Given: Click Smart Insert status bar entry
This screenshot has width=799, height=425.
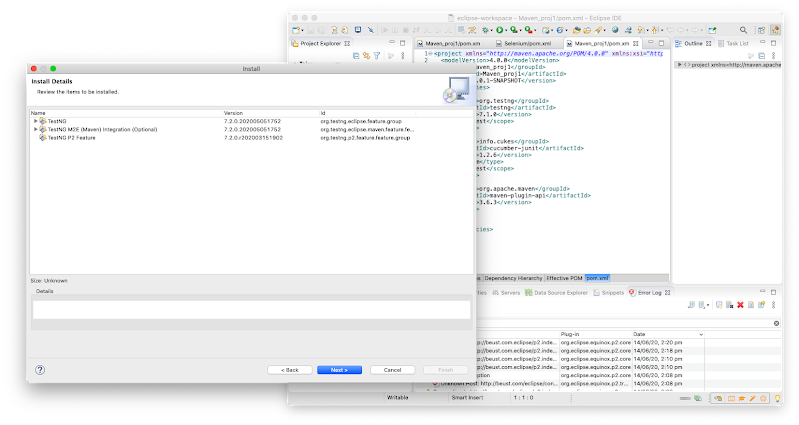Looking at the screenshot, I should click(467, 397).
